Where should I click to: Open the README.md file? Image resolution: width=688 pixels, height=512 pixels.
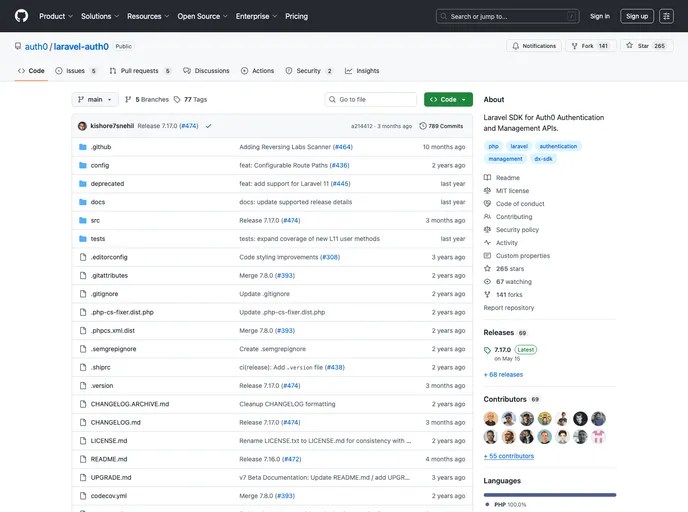click(x=109, y=459)
